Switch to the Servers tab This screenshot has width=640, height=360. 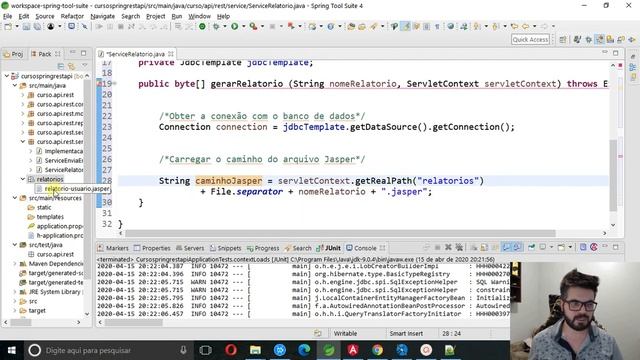pos(190,248)
